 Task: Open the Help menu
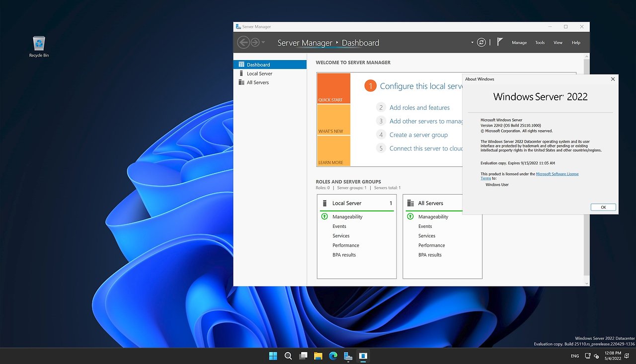(x=576, y=43)
